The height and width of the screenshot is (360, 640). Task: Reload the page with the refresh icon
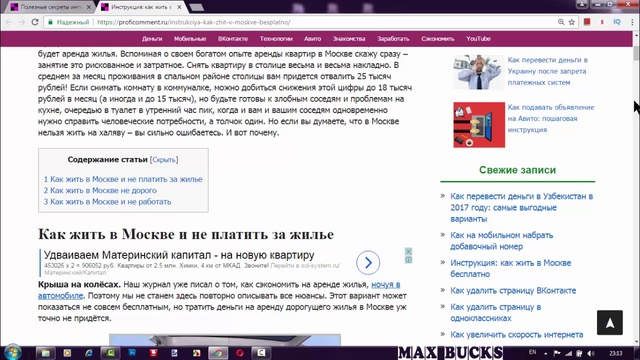(35, 22)
